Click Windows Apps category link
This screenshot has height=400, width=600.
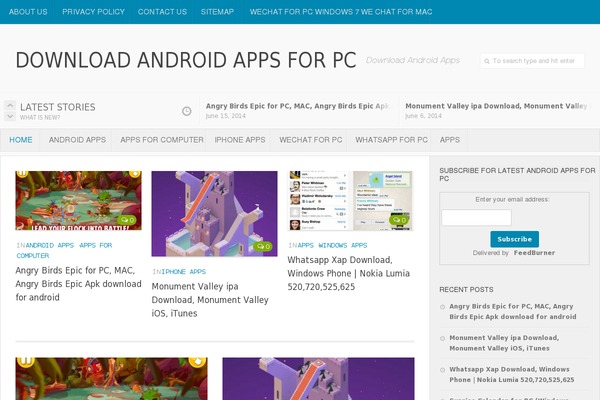pyautogui.click(x=343, y=245)
